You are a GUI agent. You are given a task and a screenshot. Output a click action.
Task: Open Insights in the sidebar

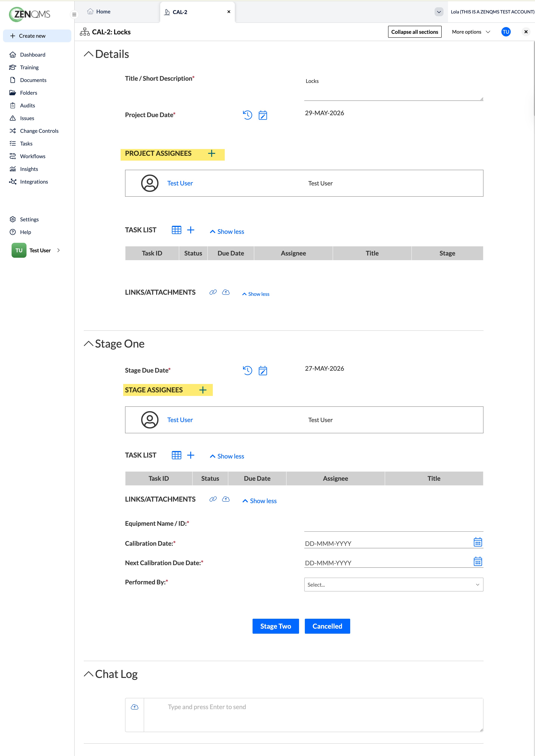click(x=29, y=169)
